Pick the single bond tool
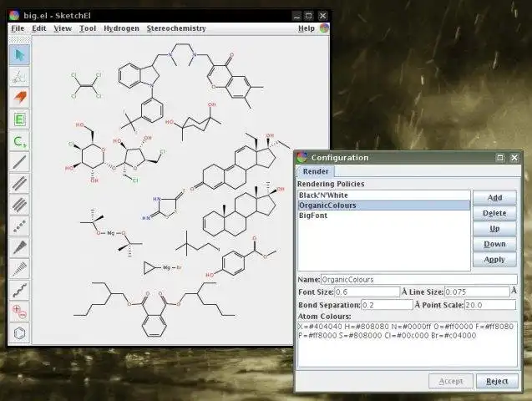The width and height of the screenshot is (532, 401). coord(19,162)
